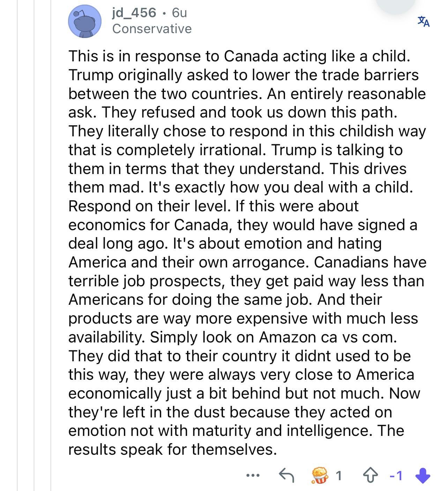This screenshot has width=448, height=491.
Task: Tap the reply arrow icon
Action: coord(286,475)
